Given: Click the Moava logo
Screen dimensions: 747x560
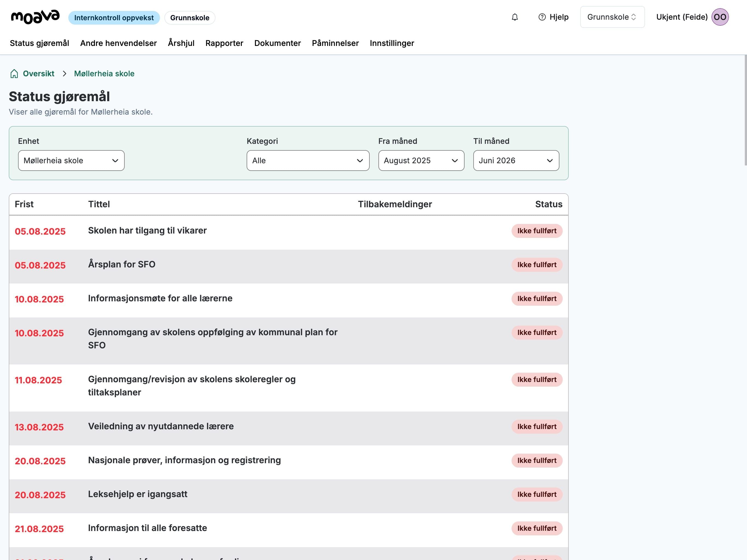Looking at the screenshot, I should (x=35, y=17).
